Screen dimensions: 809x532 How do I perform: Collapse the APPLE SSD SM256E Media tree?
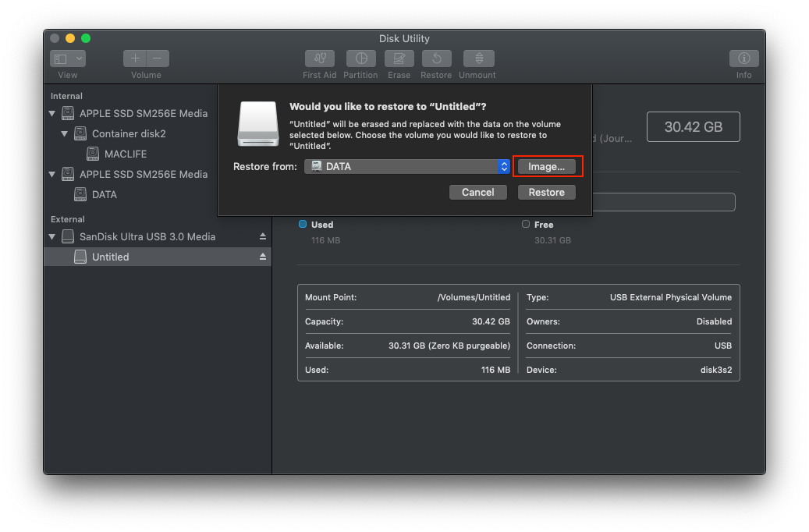(51, 112)
